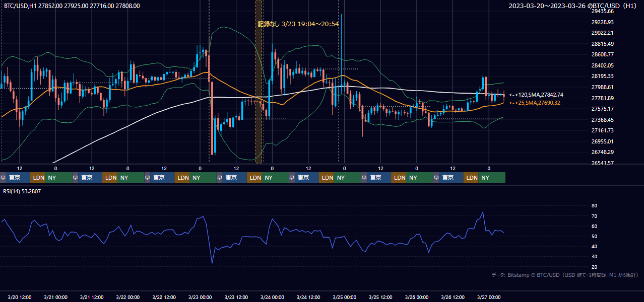
Task: Select the 2023-03-20〜2023-03-26 chart title
Action: 573,6
